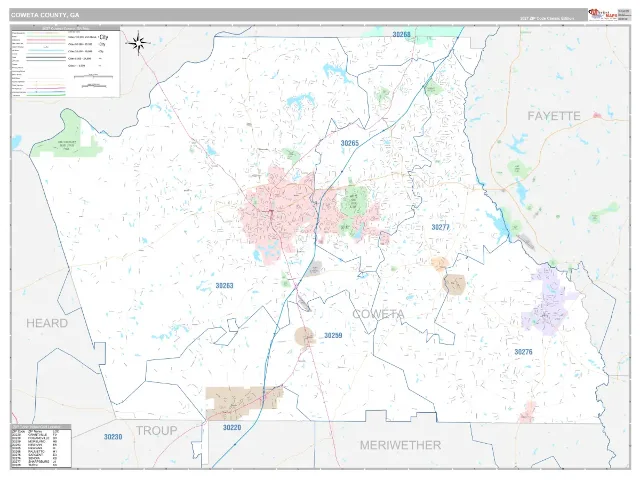This screenshot has width=640, height=480.
Task: Click the compass rose north indicator
Action: (x=138, y=42)
